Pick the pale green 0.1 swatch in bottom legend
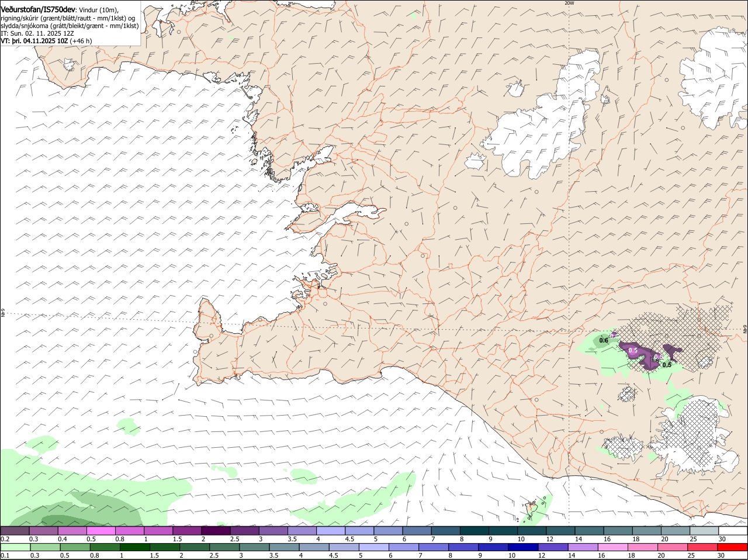 coord(15,547)
